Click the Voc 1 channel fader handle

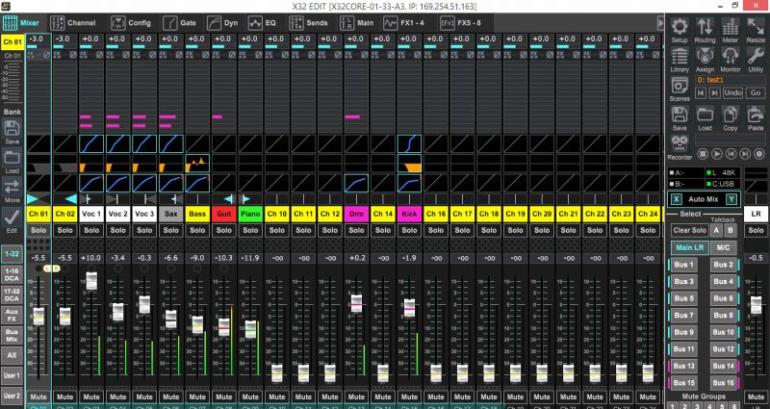91,280
